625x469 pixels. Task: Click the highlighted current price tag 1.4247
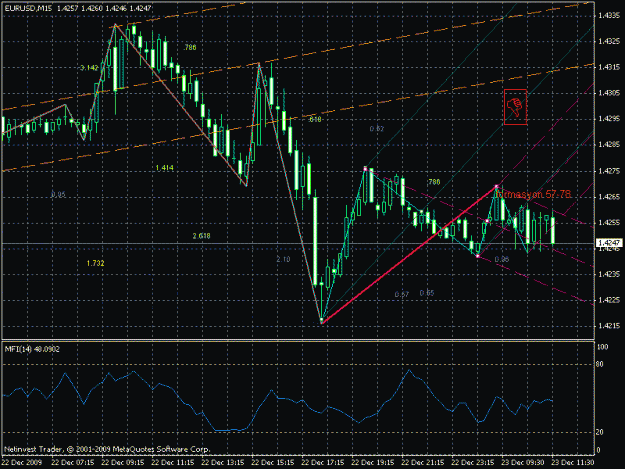point(609,243)
